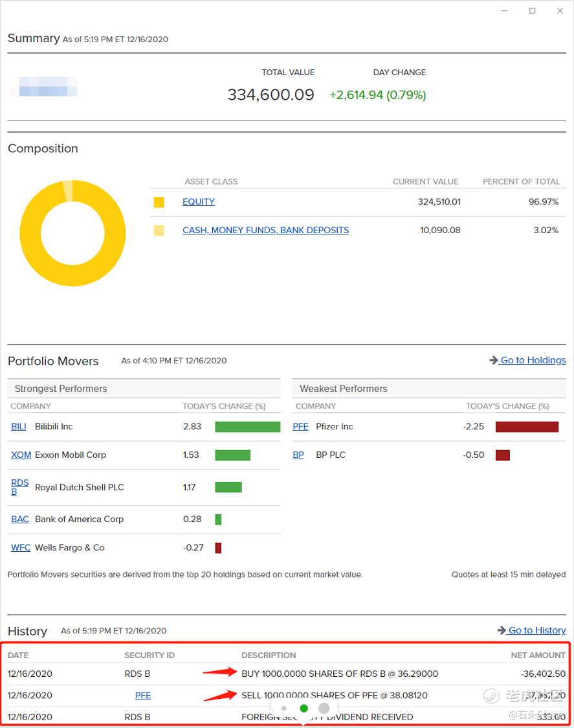Viewport: 574px width, 728px height.
Task: Open the XOM ticker link
Action: [x=21, y=455]
